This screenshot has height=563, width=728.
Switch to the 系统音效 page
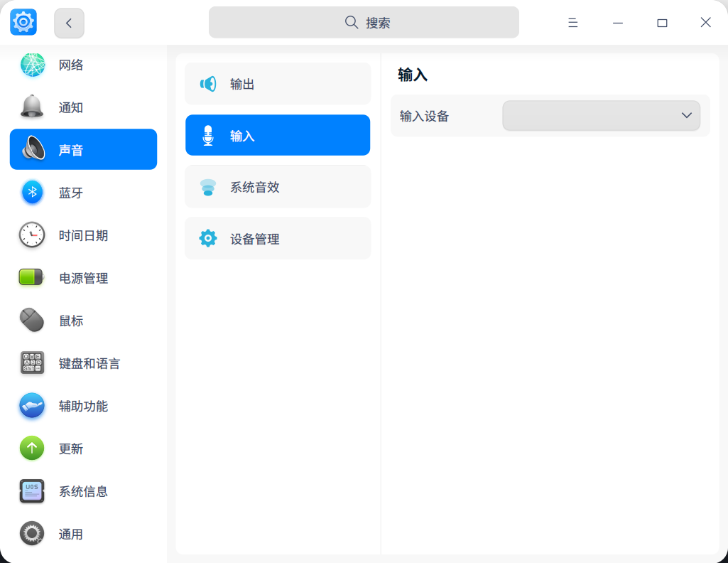[278, 187]
